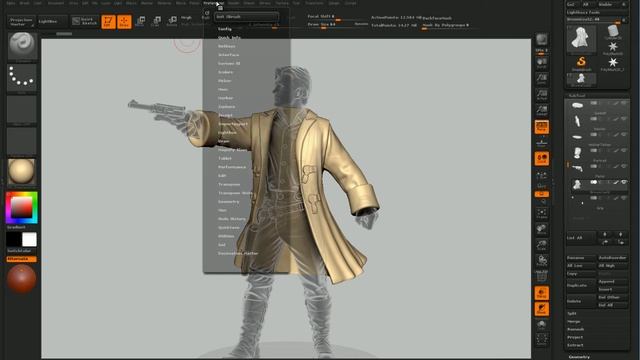Screen dimensions: 640x360
Task: Toggle Persp perspective view
Action: point(542,127)
